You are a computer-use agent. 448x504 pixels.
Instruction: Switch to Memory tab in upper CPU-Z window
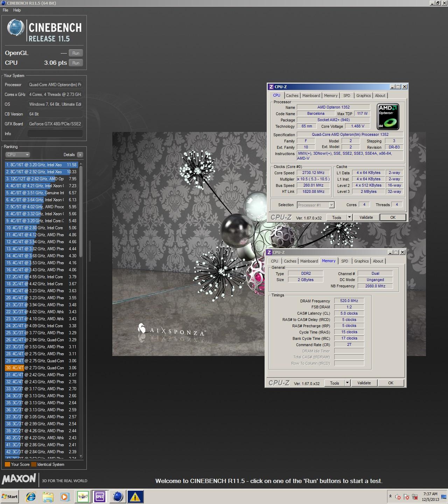pos(331,96)
